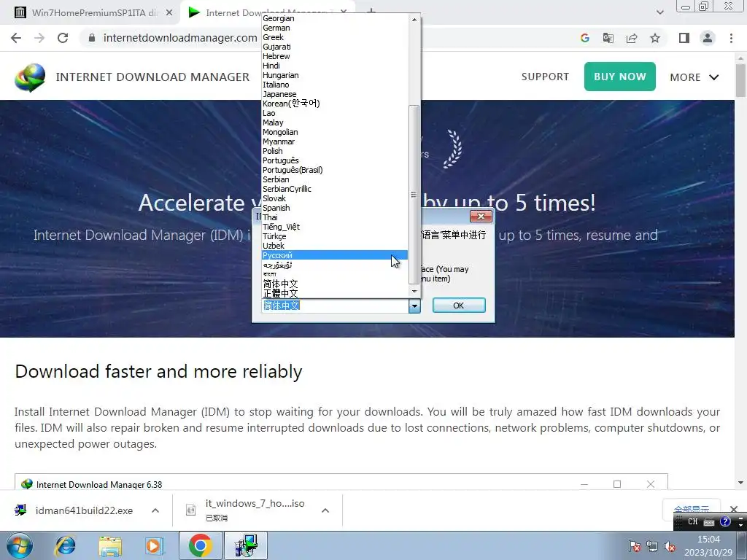Click OK in the language dialog

459,306
